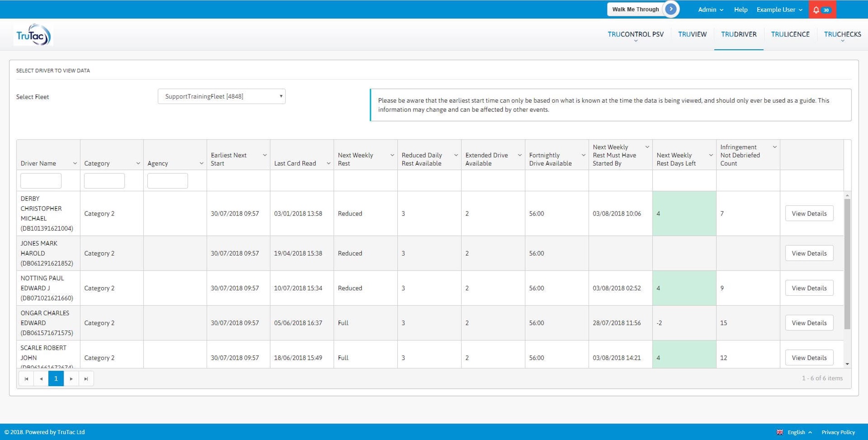
Task: Click the previous page arrow
Action: [41, 378]
